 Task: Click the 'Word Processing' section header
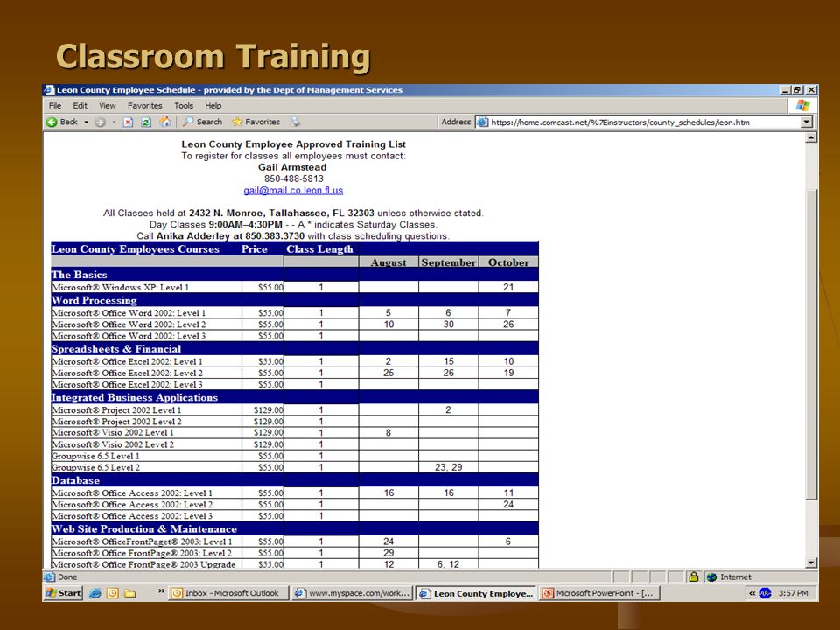pyautogui.click(x=94, y=300)
